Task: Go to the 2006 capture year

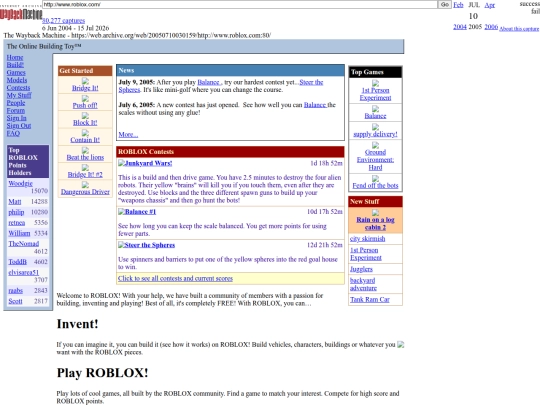Action: point(491,27)
